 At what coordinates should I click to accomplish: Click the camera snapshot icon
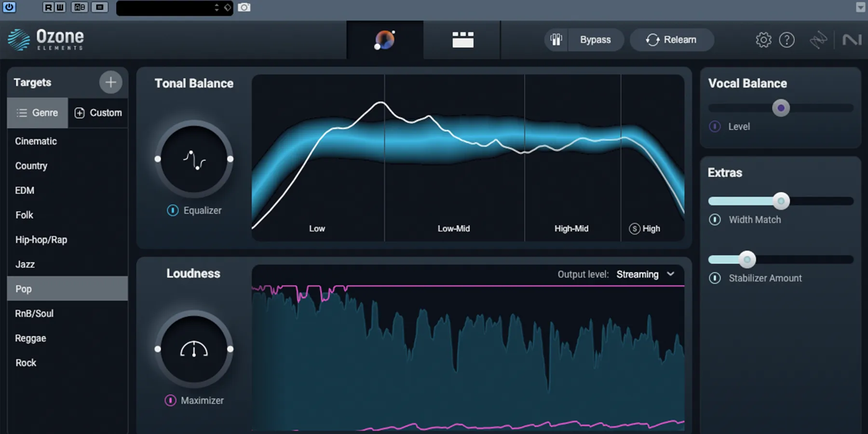click(x=244, y=7)
